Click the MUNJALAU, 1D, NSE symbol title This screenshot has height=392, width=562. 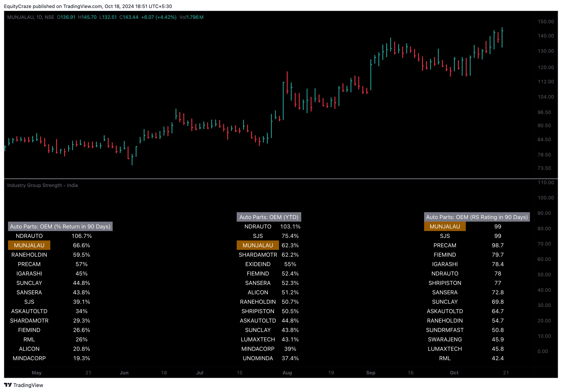point(31,17)
